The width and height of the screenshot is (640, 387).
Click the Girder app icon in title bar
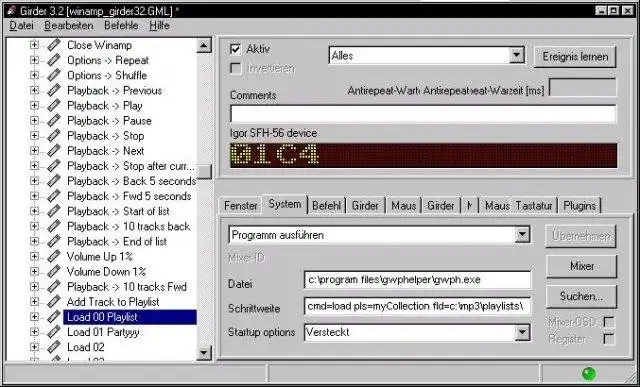tap(11, 11)
